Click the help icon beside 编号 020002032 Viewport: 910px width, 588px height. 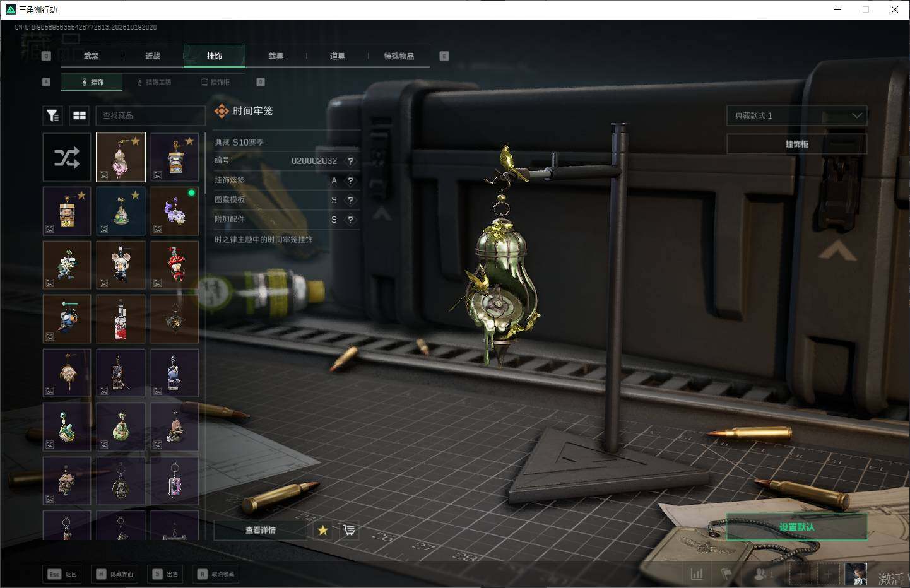click(x=350, y=161)
